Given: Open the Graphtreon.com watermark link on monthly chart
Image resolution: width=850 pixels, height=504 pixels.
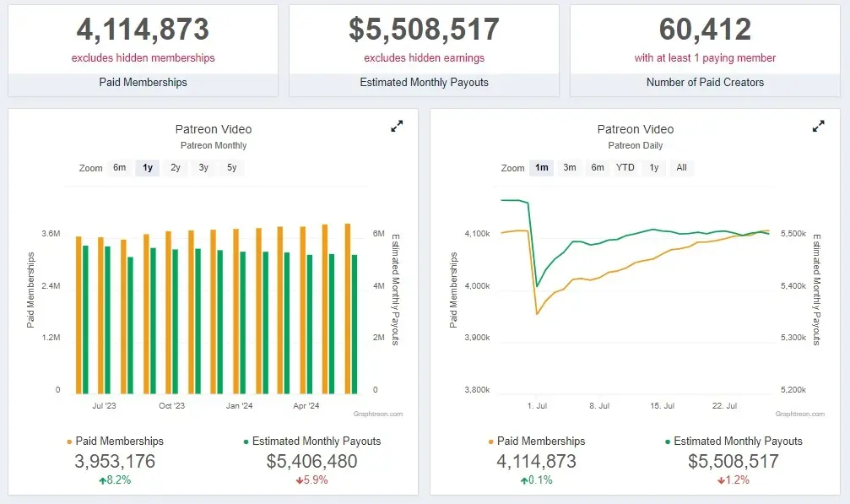Looking at the screenshot, I should click(x=377, y=414).
